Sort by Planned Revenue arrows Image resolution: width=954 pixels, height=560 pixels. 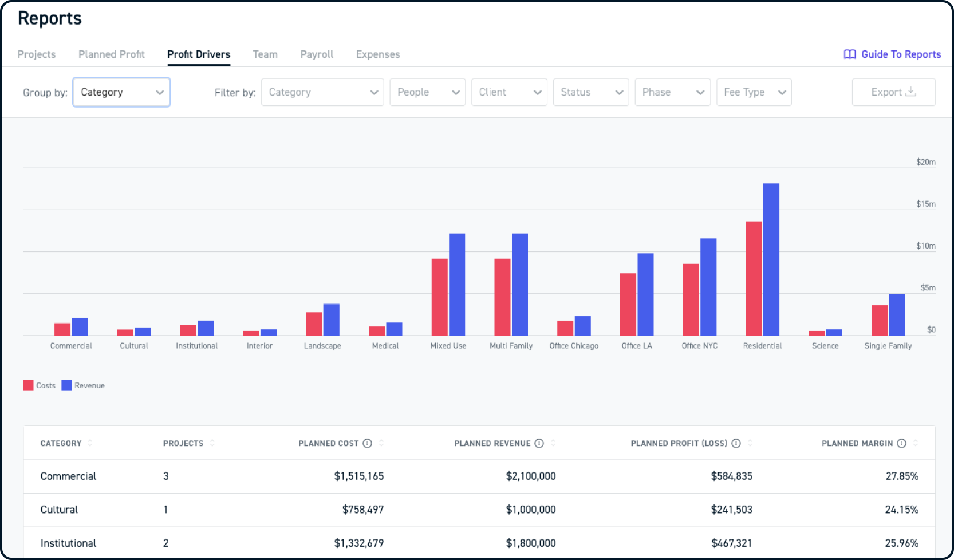click(553, 443)
